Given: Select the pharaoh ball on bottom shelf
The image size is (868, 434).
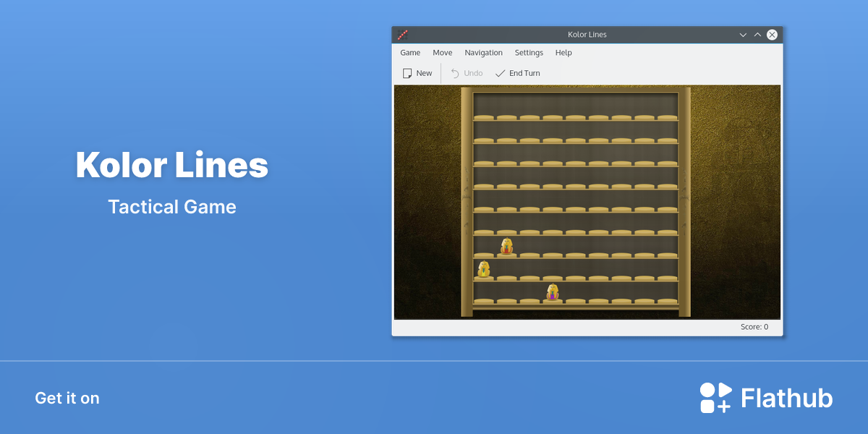Looking at the screenshot, I should click(553, 292).
